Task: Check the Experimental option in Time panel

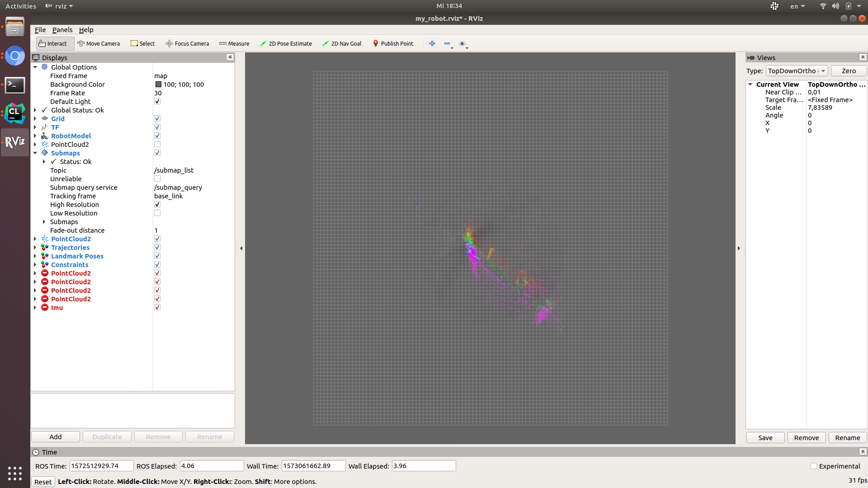Action: point(814,466)
